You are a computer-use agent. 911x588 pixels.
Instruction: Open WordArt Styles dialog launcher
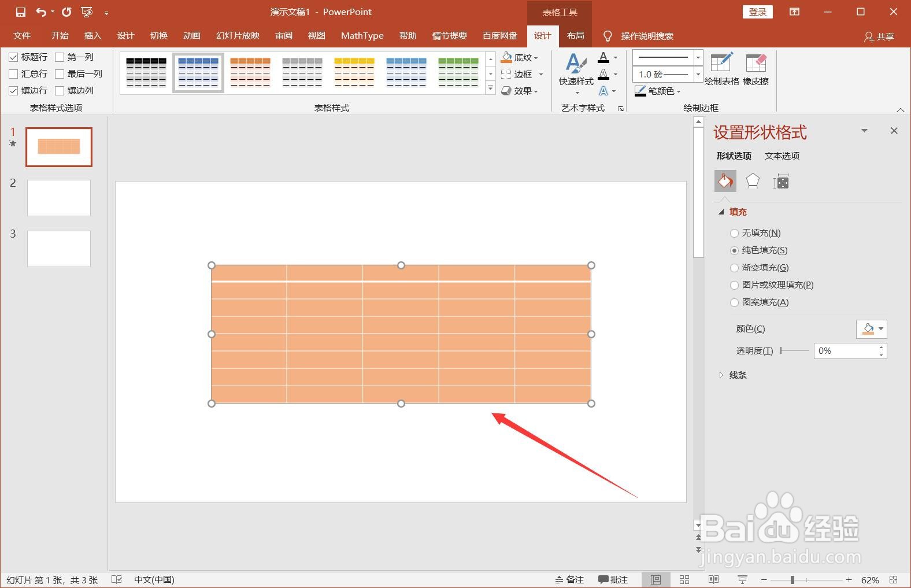click(x=621, y=108)
